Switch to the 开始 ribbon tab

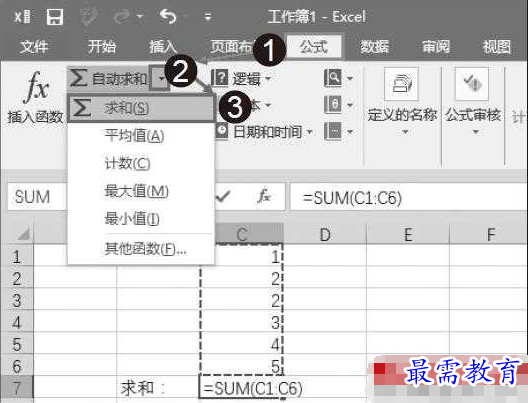[101, 46]
